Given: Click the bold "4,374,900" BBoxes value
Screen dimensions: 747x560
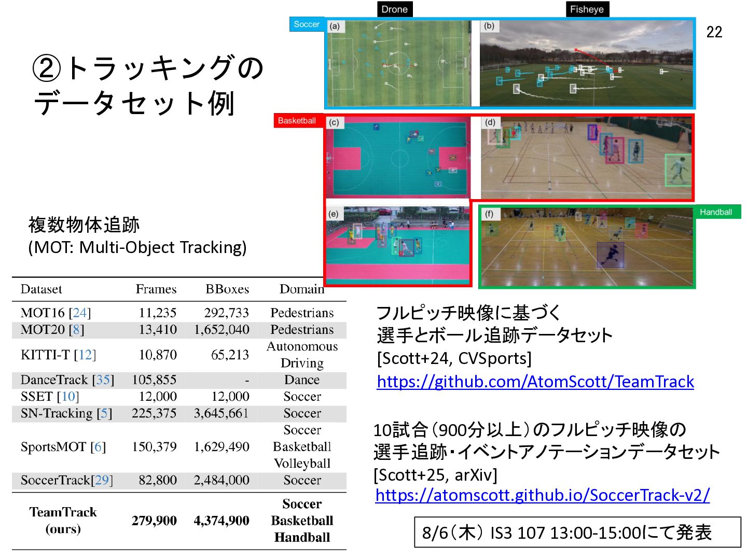Looking at the screenshot, I should (222, 521).
